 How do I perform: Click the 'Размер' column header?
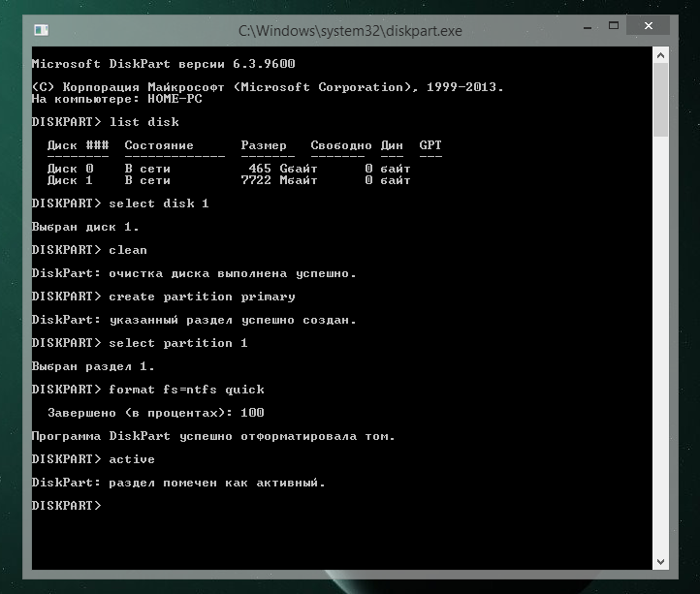point(264,145)
